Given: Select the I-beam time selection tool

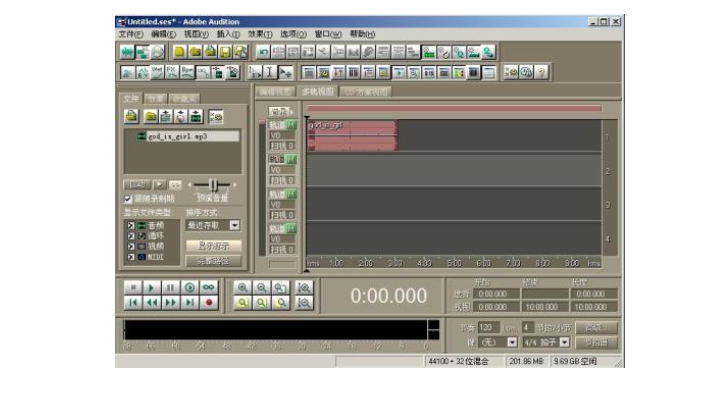Looking at the screenshot, I should 270,72.
